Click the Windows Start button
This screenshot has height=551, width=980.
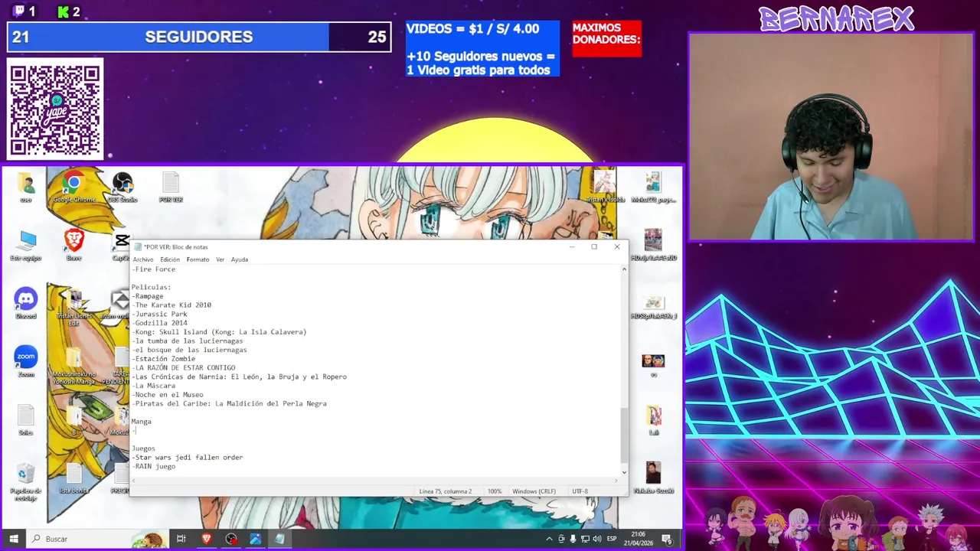pos(13,539)
